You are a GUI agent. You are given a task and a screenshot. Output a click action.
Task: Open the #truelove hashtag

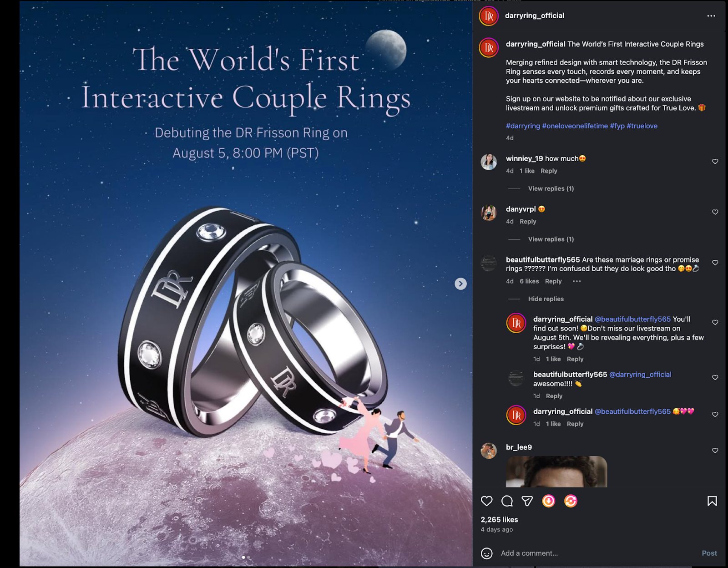pos(642,126)
